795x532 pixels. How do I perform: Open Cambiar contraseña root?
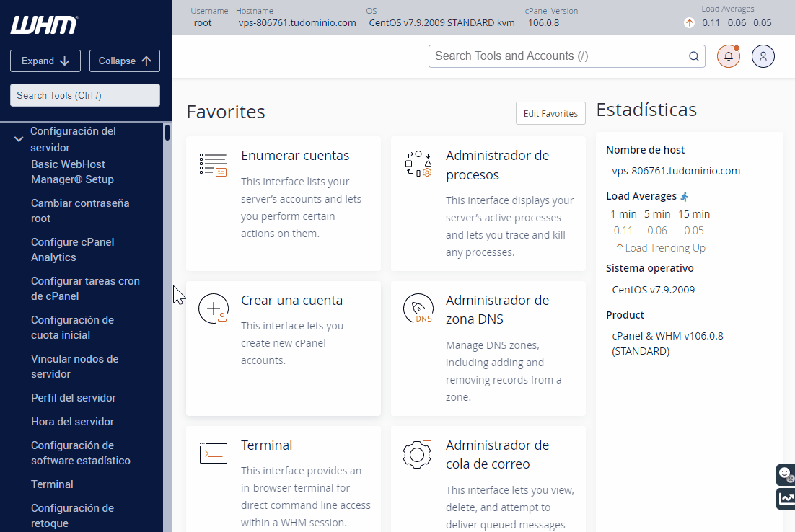pos(80,210)
